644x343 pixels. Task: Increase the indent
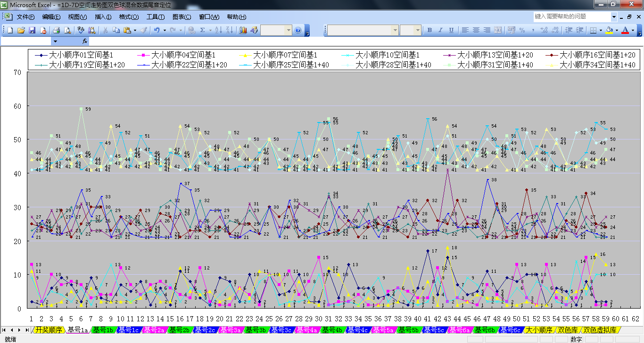pos(579,30)
